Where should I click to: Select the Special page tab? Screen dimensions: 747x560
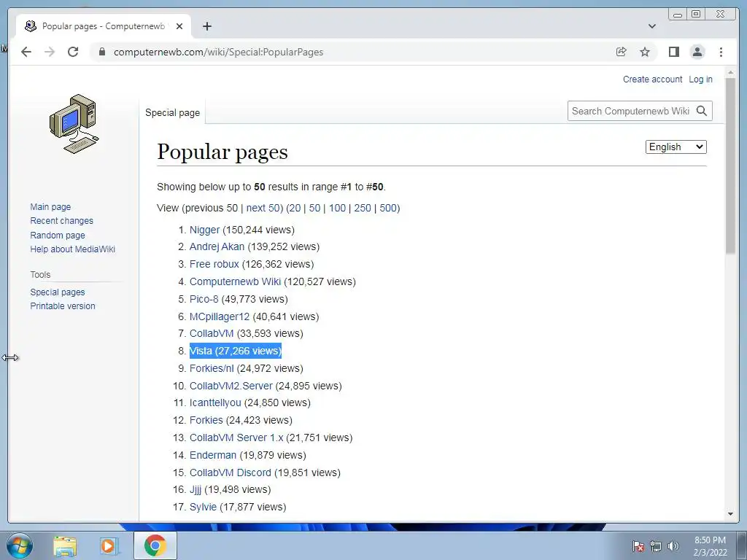click(172, 113)
